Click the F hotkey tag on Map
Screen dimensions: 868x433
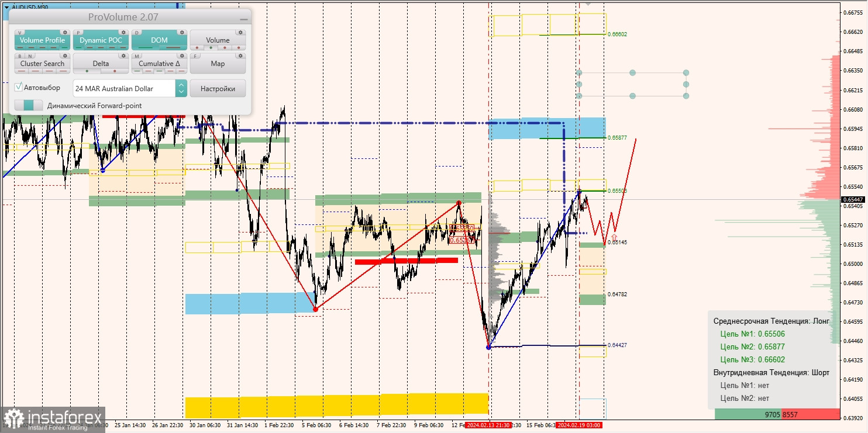[x=197, y=56]
